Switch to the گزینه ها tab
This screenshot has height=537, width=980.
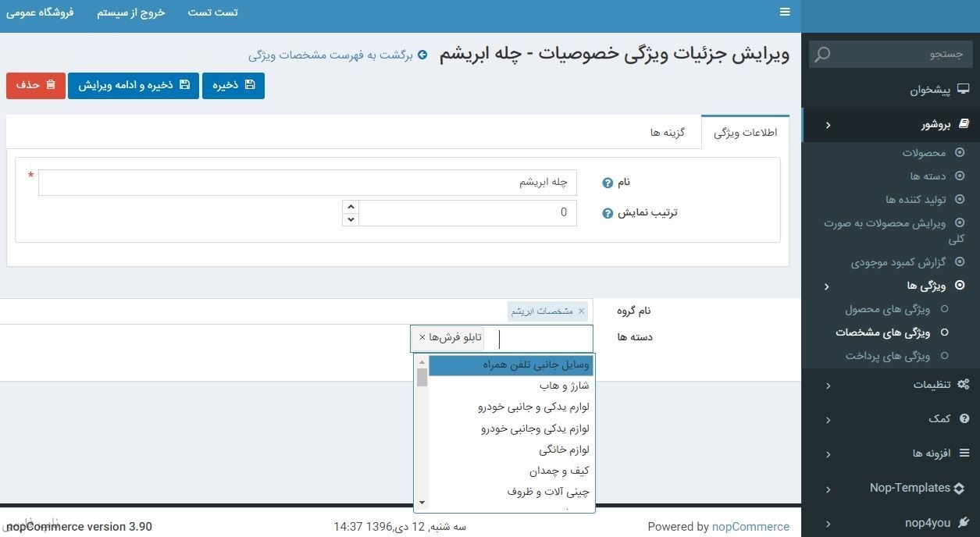point(667,133)
